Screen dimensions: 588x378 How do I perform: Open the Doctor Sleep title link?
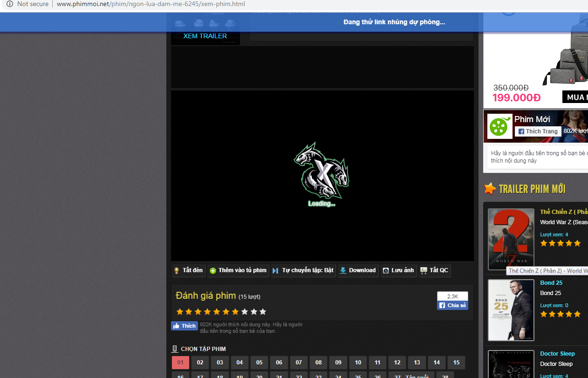(x=557, y=354)
